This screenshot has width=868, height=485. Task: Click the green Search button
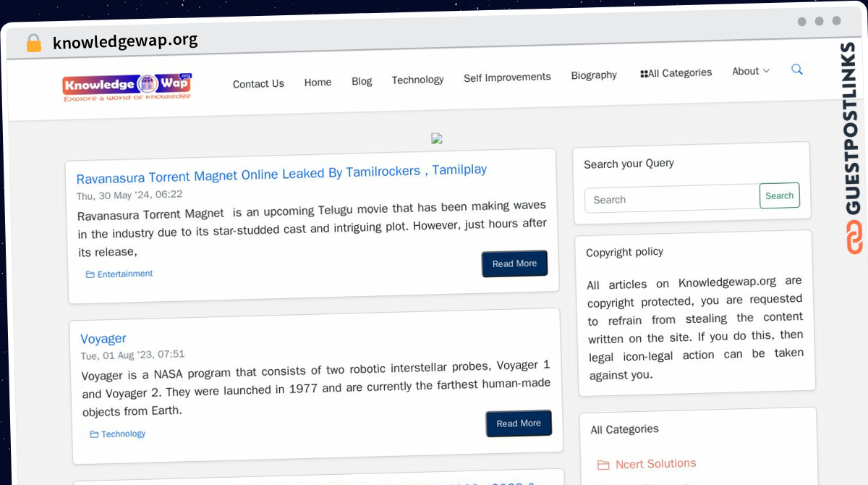[x=780, y=195]
